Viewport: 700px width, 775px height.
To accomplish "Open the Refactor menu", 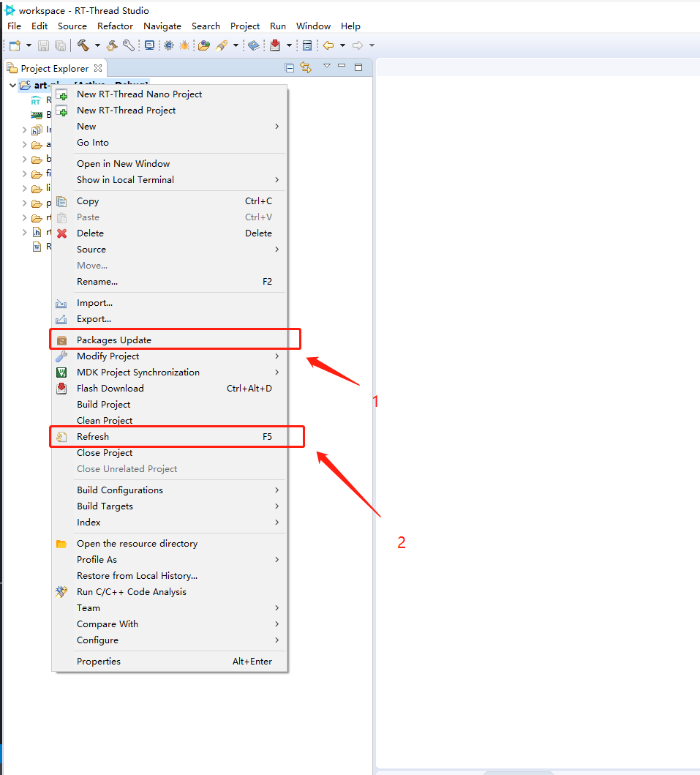I will coord(115,26).
